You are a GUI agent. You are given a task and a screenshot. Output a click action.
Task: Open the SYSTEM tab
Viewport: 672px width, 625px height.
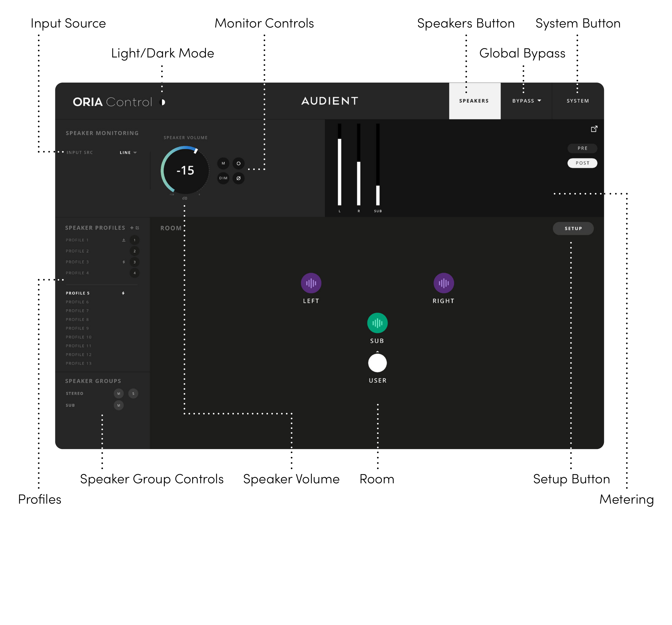578,101
